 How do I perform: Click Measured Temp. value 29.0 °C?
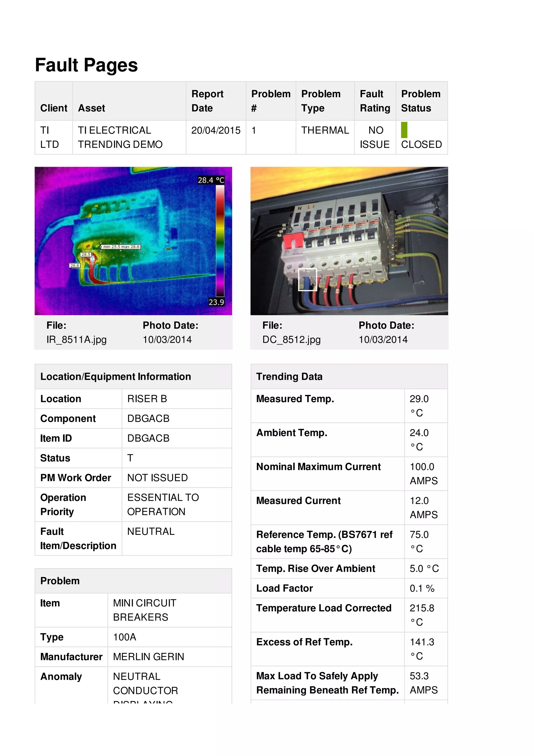point(419,406)
